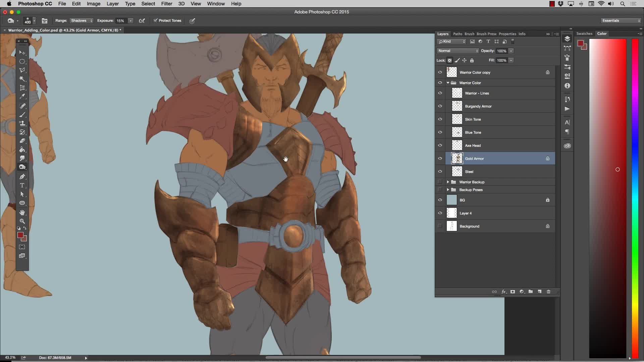Select the Pen tool
This screenshot has height=362, width=644.
[22, 177]
